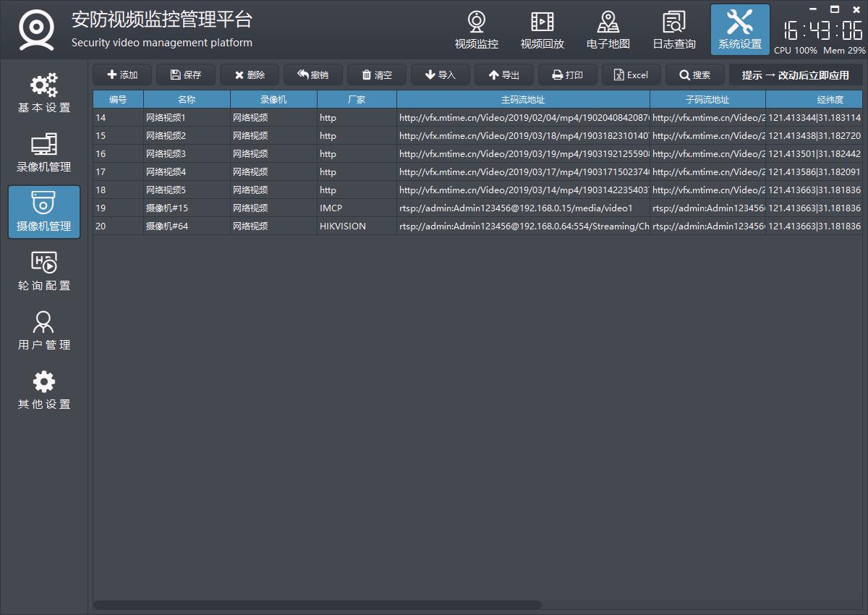Image resolution: width=868 pixels, height=615 pixels.
Task: Export table with the Excel button
Action: [x=631, y=75]
